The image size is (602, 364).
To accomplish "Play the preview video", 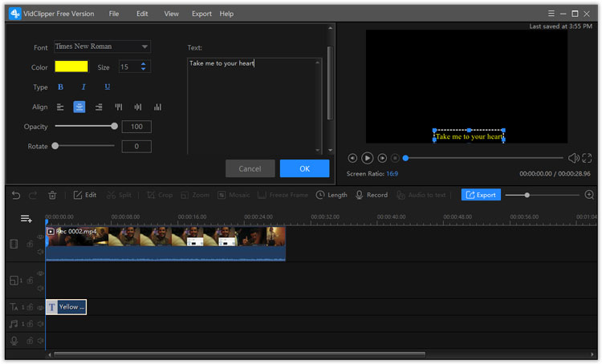I will click(x=368, y=158).
